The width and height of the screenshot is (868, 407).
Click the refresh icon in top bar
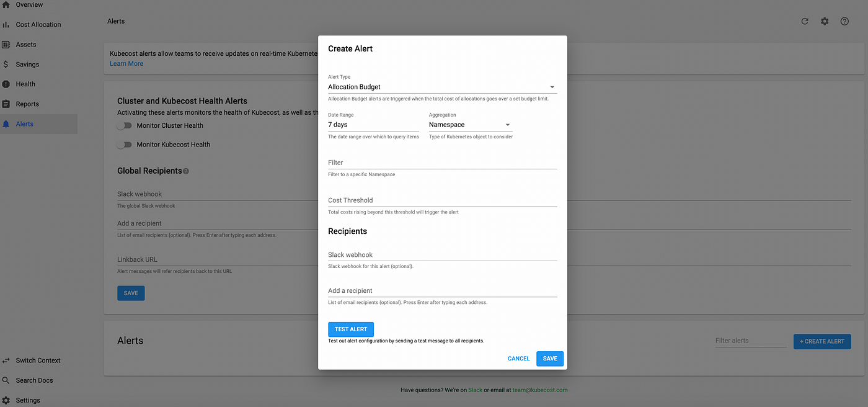pos(805,21)
